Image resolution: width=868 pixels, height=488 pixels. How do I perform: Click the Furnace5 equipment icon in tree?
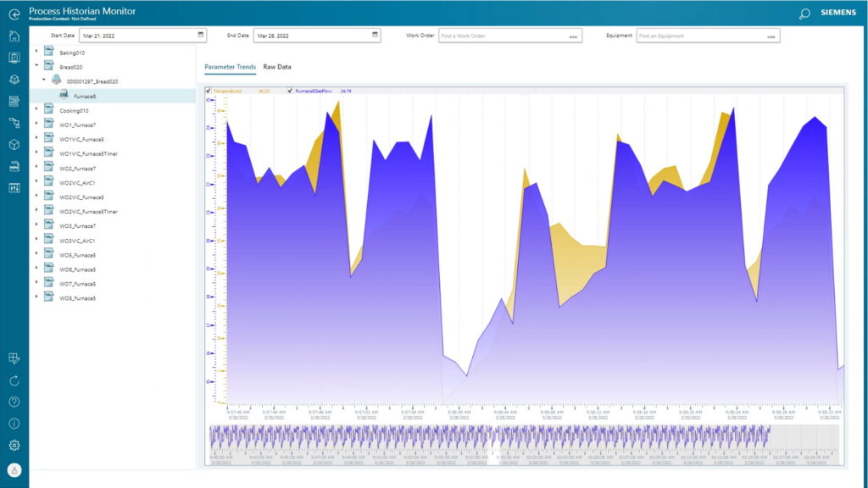tap(64, 95)
